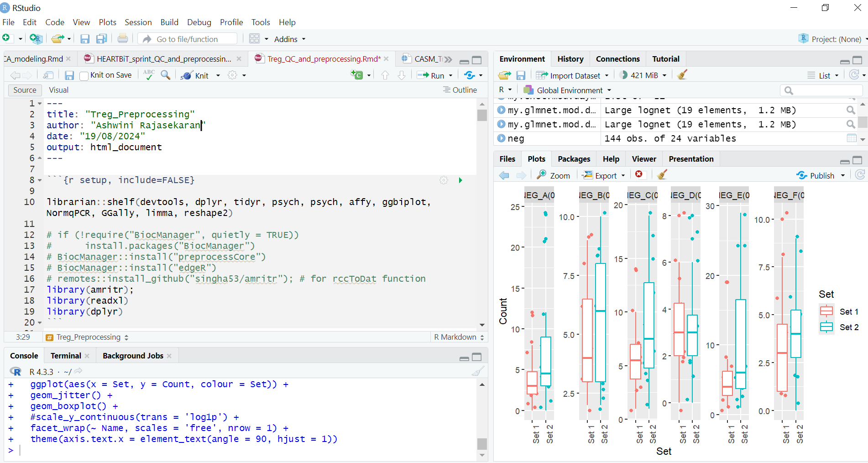Switch to Terminal tab
This screenshot has width=868, height=463.
pyautogui.click(x=66, y=356)
